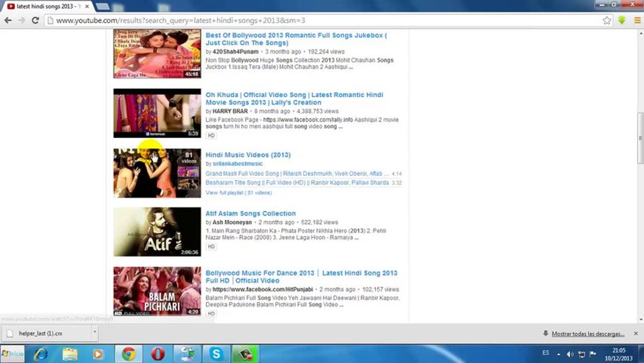Open the Chrome menu hamburger icon
644x363 pixels.
click(x=637, y=21)
